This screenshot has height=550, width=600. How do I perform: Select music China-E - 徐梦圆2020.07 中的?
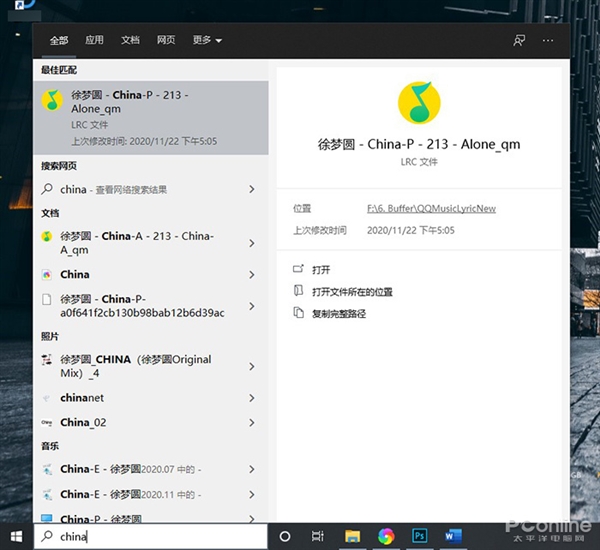pyautogui.click(x=151, y=469)
